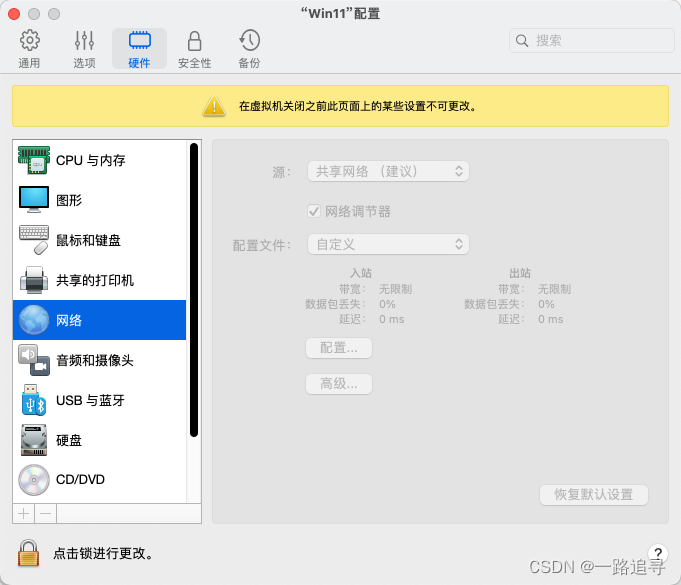Click the 搜索 search field
Viewport: 681px width, 585px height.
(x=592, y=40)
